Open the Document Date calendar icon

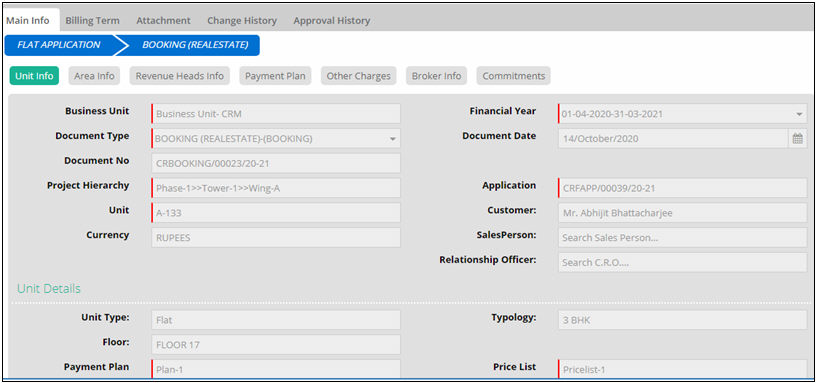tap(797, 139)
